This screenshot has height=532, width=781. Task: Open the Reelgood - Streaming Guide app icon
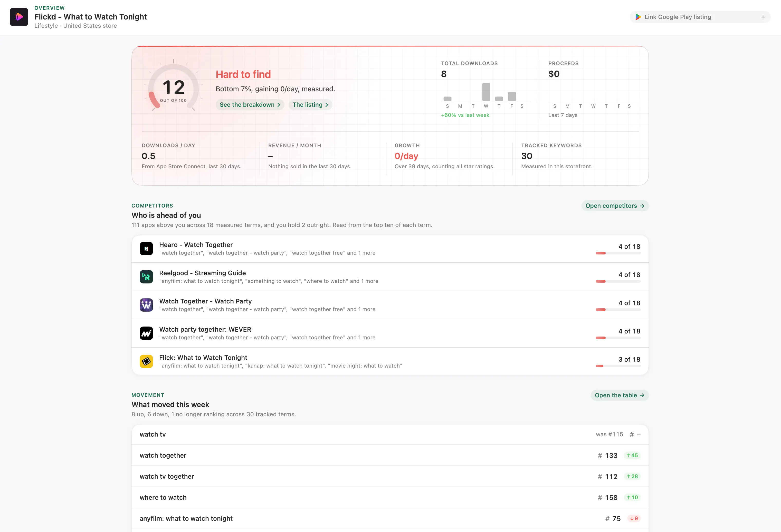(x=146, y=277)
